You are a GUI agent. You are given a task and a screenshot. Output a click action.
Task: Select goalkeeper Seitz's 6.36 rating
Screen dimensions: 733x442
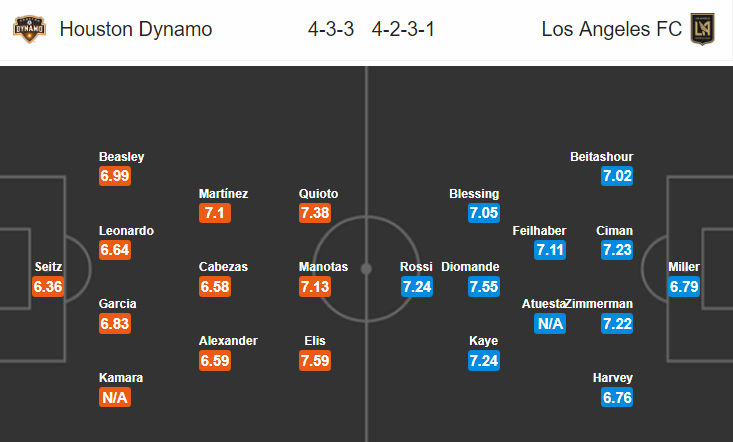click(x=48, y=286)
